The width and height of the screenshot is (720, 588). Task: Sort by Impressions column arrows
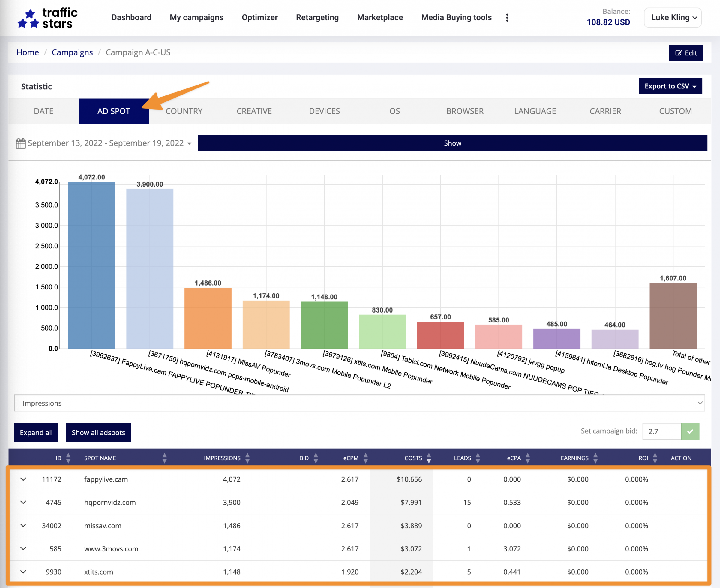[247, 458]
